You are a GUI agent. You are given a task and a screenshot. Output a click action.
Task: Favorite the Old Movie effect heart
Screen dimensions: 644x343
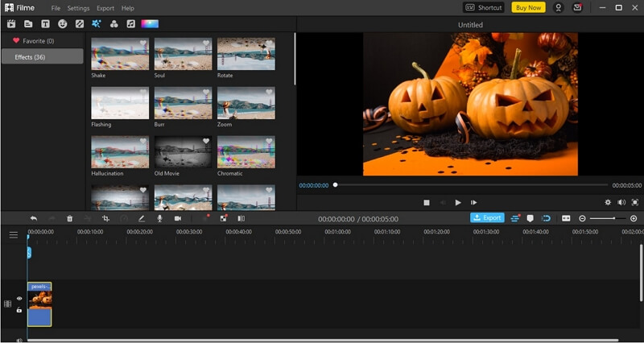click(206, 141)
